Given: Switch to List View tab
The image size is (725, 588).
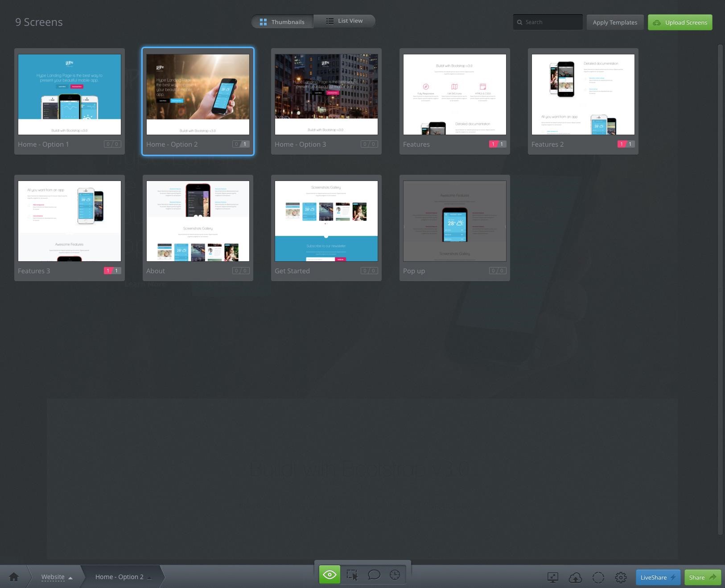Looking at the screenshot, I should click(345, 21).
